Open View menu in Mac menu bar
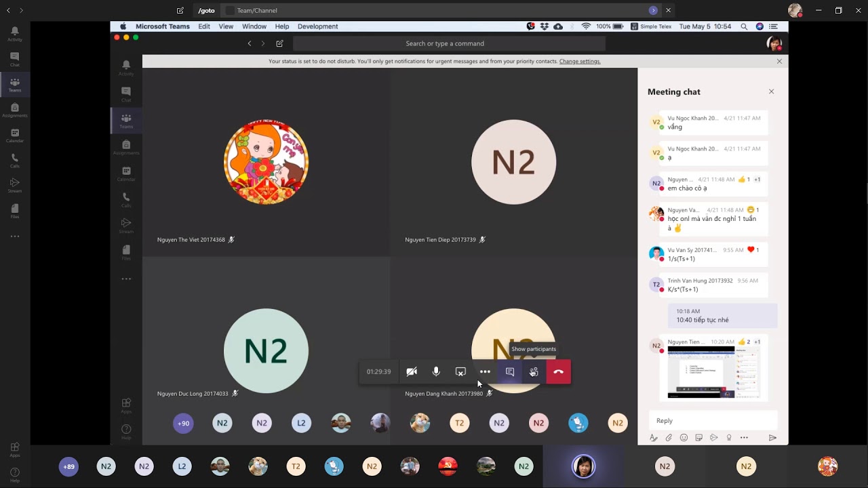 point(226,26)
